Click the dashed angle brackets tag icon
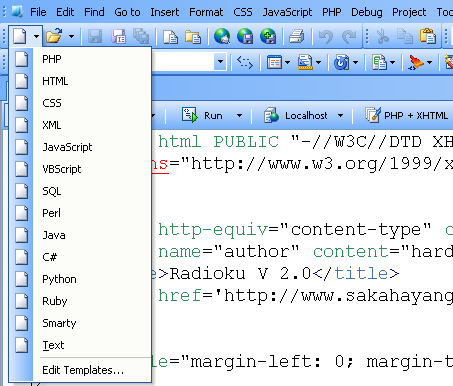Image resolution: width=453 pixels, height=386 pixels. pyautogui.click(x=245, y=62)
